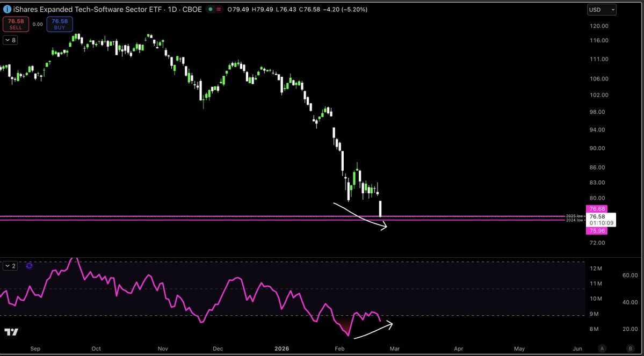The image size is (644, 356).
Task: Click the Apr label on the time axis
Action: (x=458, y=348)
